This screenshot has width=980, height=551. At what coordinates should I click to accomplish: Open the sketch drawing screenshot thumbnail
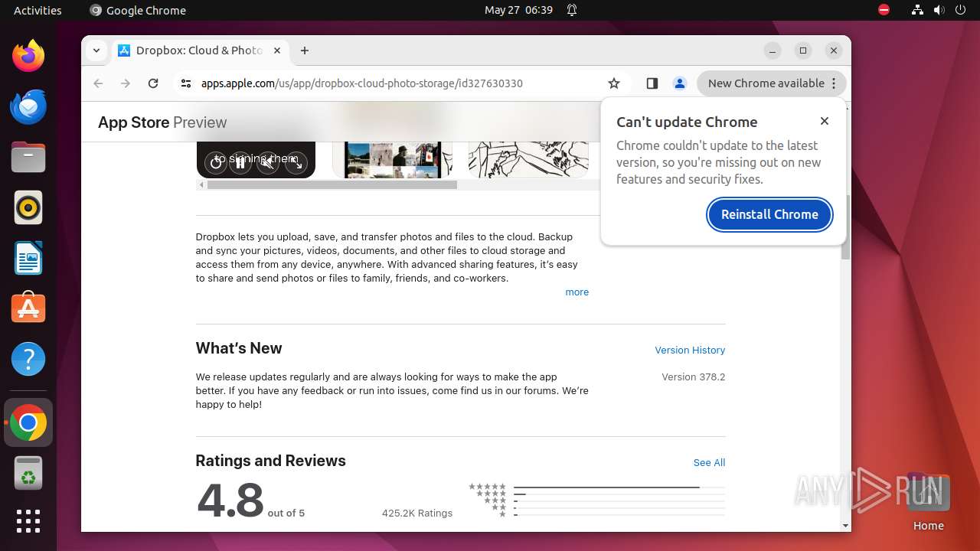528,159
